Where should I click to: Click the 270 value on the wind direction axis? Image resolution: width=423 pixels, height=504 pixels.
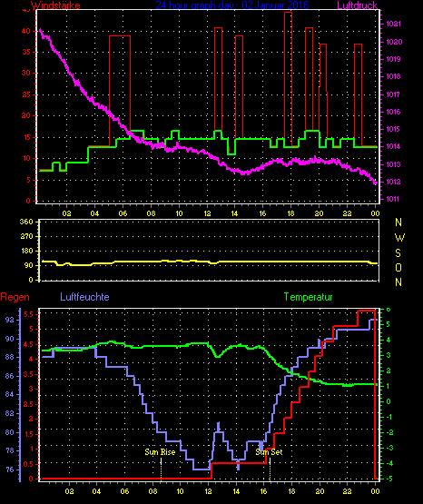pyautogui.click(x=26, y=237)
